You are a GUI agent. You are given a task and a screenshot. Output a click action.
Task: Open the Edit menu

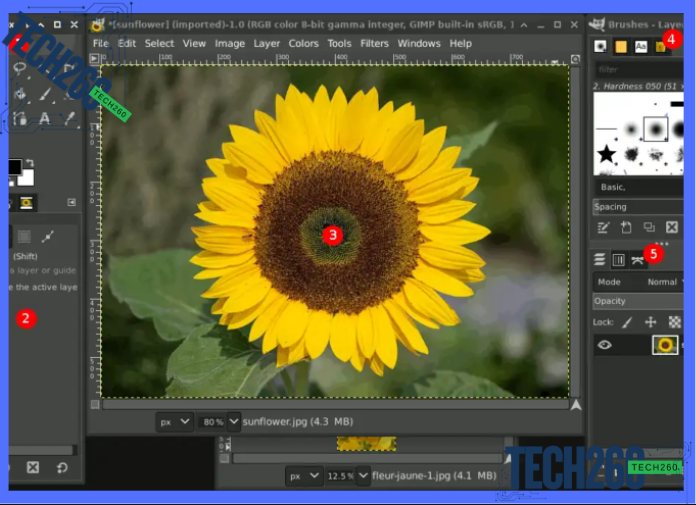pyautogui.click(x=127, y=43)
